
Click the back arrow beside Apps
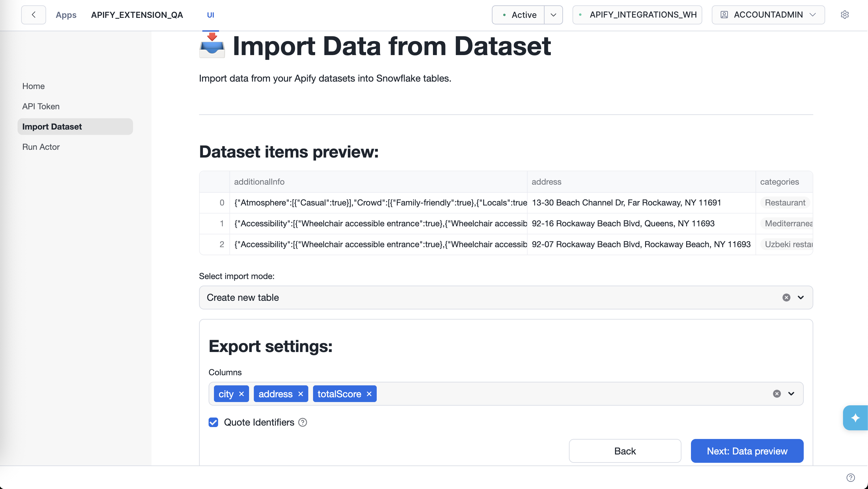click(33, 15)
